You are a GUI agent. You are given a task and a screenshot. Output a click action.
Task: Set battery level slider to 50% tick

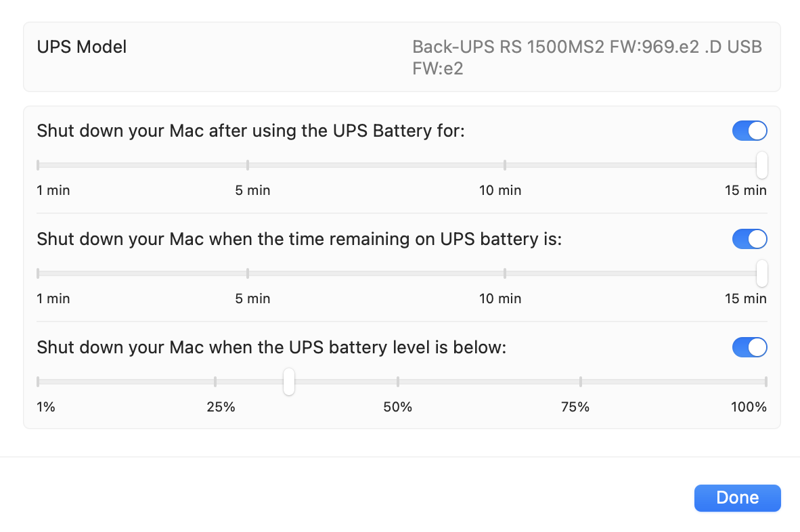398,381
